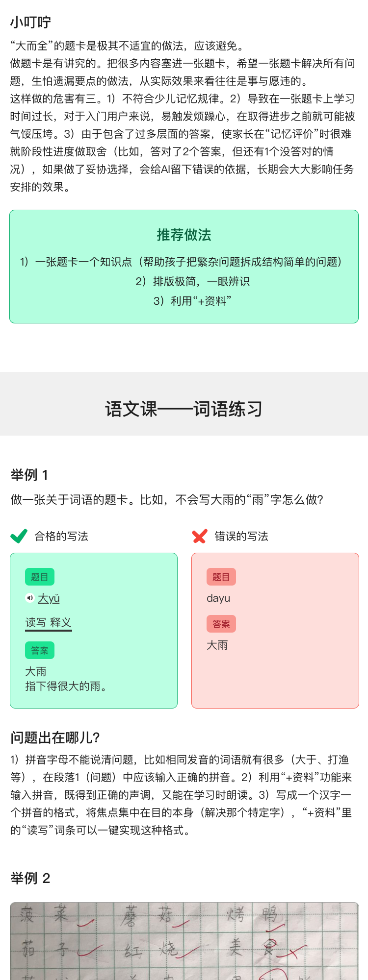Play audio with the speaker icon beside 大yǔ
368x980 pixels.
(30, 598)
